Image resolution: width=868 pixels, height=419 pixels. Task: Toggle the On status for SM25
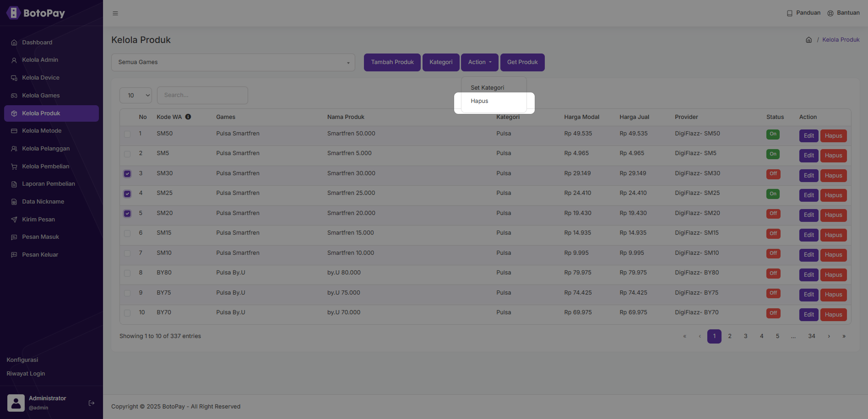coord(773,194)
